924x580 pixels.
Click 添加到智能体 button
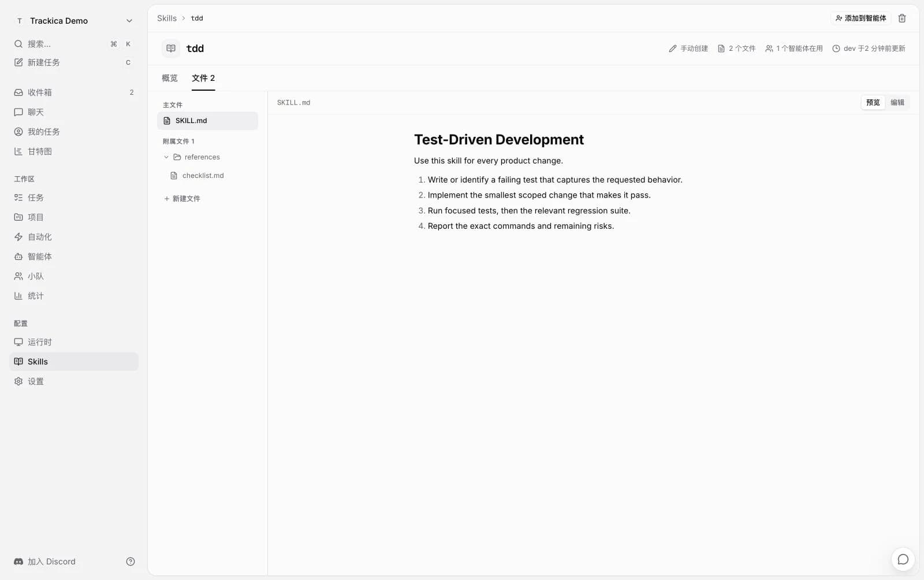coord(860,18)
